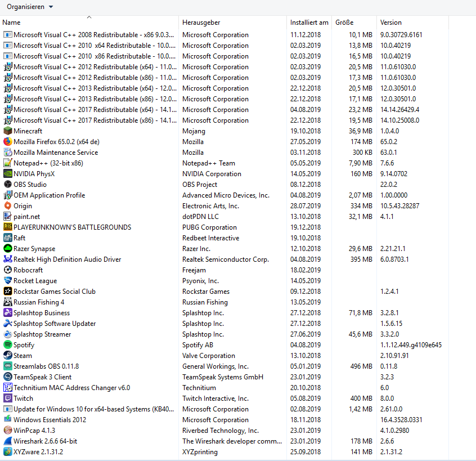The width and height of the screenshot is (476, 461).
Task: Click publisher Advanced Micro Devices, Inc.
Action: [x=226, y=195]
